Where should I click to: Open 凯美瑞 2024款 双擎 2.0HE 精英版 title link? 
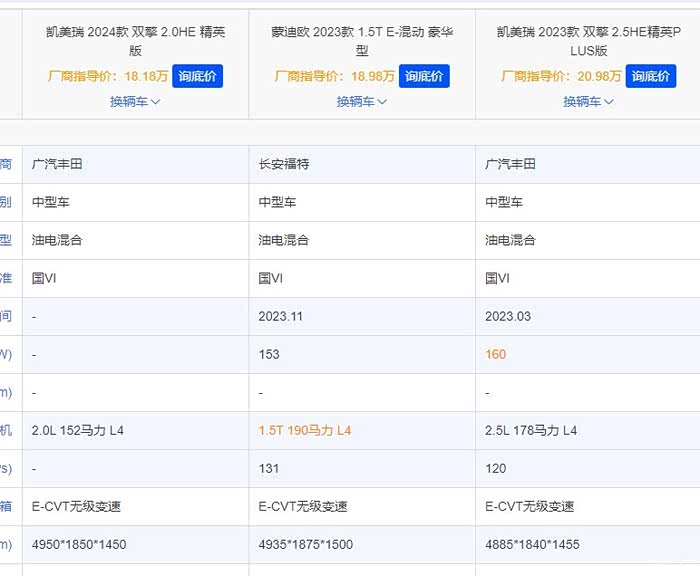coord(135,40)
